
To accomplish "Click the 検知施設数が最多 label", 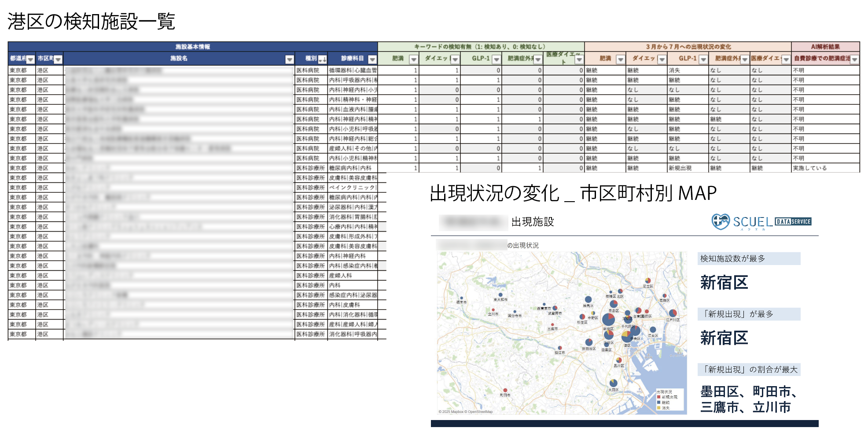I will point(733,259).
